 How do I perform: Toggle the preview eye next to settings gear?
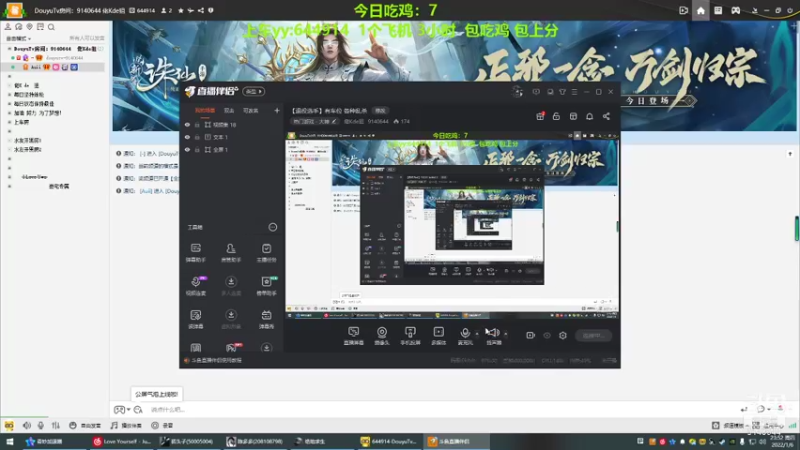(547, 335)
